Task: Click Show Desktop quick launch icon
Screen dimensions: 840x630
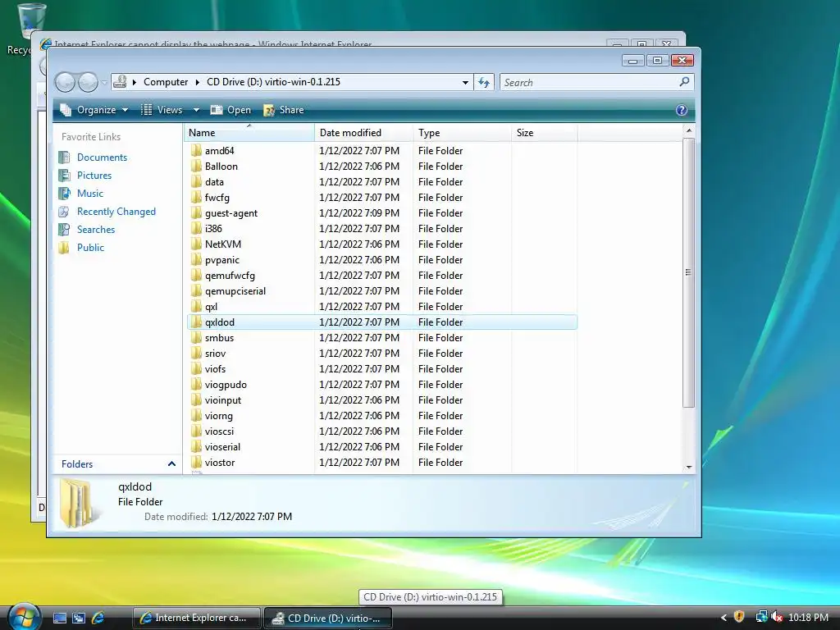Action: [59, 618]
